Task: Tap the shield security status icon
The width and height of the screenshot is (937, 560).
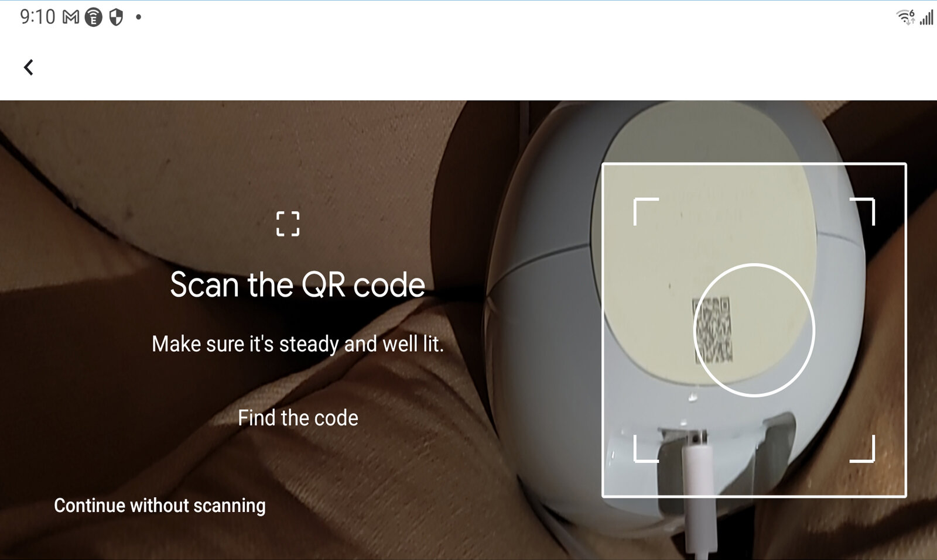Action: (117, 18)
